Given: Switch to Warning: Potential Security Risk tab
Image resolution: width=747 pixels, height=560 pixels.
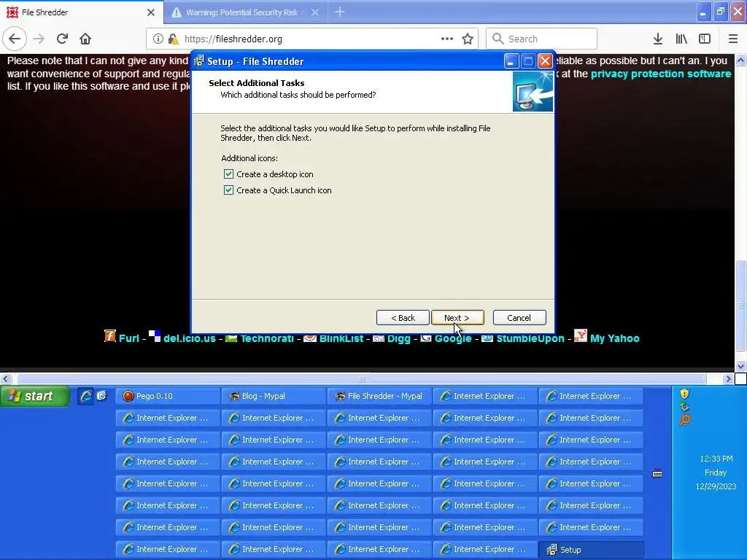Looking at the screenshot, I should pos(245,12).
